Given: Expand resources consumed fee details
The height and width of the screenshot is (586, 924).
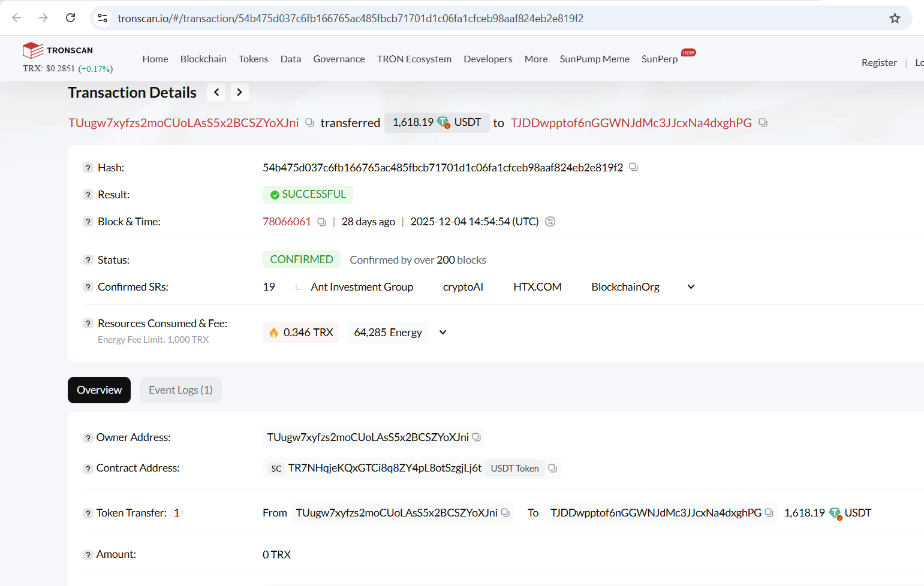Looking at the screenshot, I should tap(443, 333).
